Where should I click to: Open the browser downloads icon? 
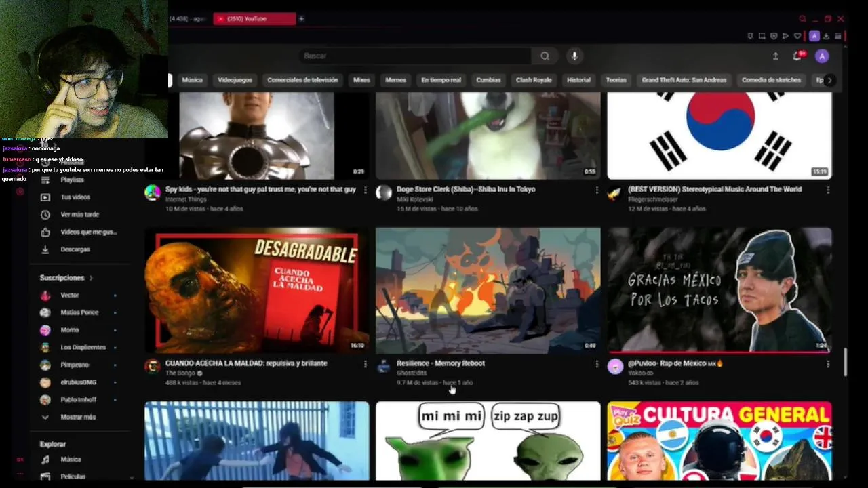826,36
